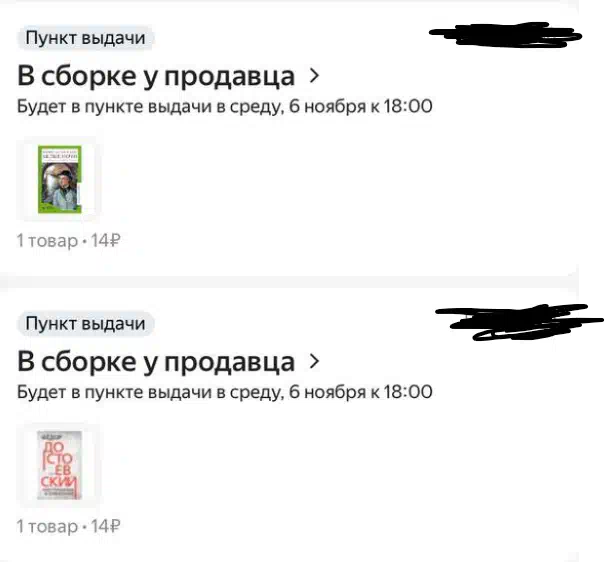605x562 pixels.
Task: Click '1 товар' count under the green book
Action: 47,241
